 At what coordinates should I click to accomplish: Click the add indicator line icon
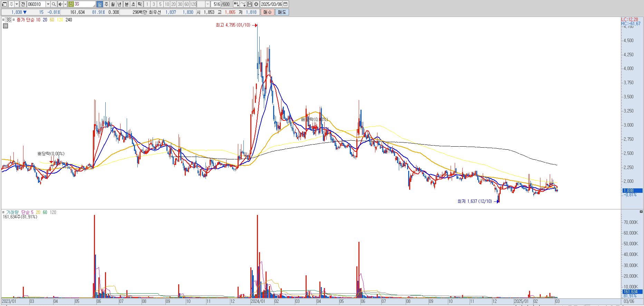(x=243, y=4)
